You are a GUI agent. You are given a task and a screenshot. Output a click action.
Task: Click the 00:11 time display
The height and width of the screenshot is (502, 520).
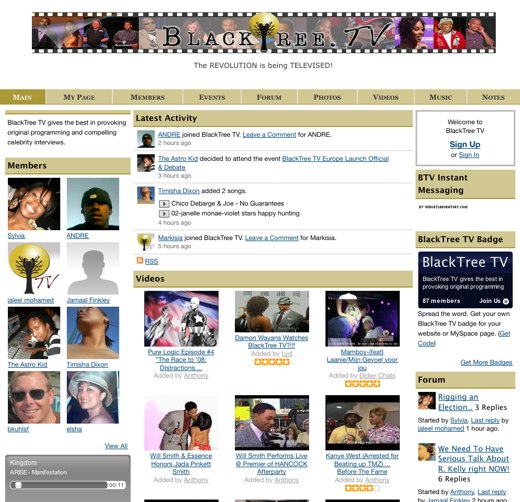(x=116, y=485)
